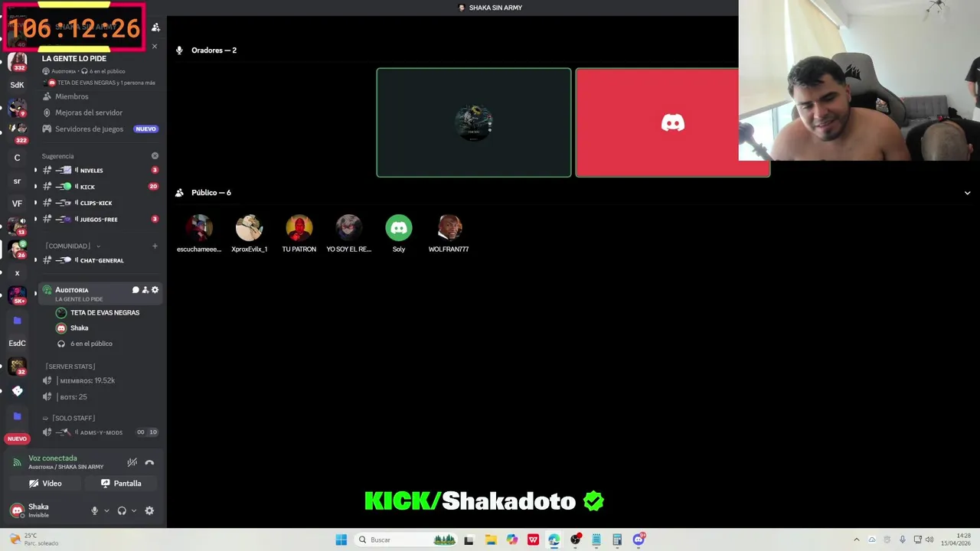Add a channel to COMUNIDAD category
This screenshot has height=551, width=980.
click(x=155, y=246)
